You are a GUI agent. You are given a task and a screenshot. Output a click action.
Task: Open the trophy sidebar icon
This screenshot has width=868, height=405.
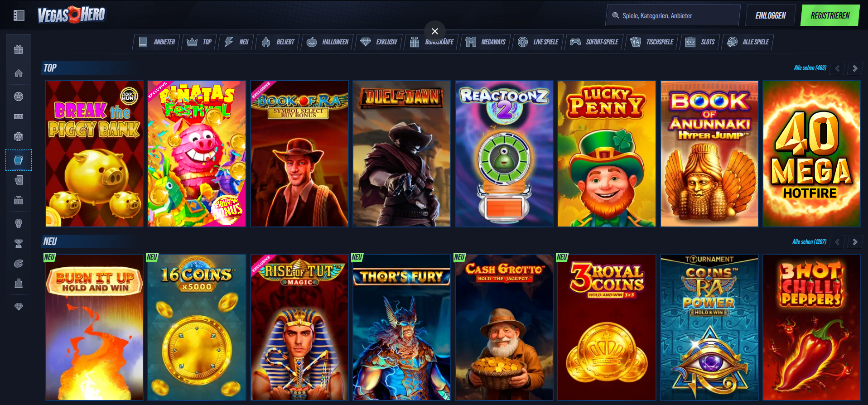[x=19, y=243]
